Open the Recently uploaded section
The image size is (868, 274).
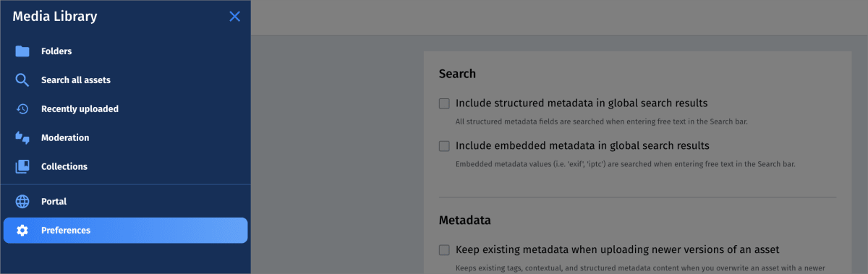click(125, 109)
